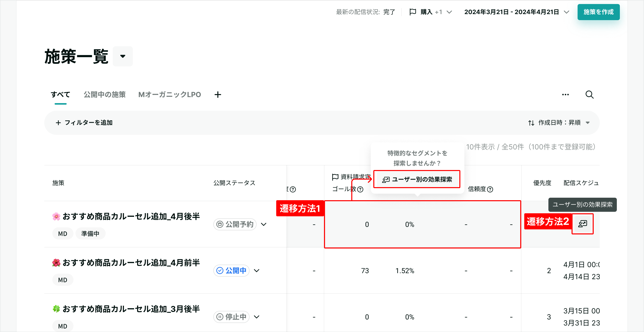Click フィルターを追加

click(84, 122)
